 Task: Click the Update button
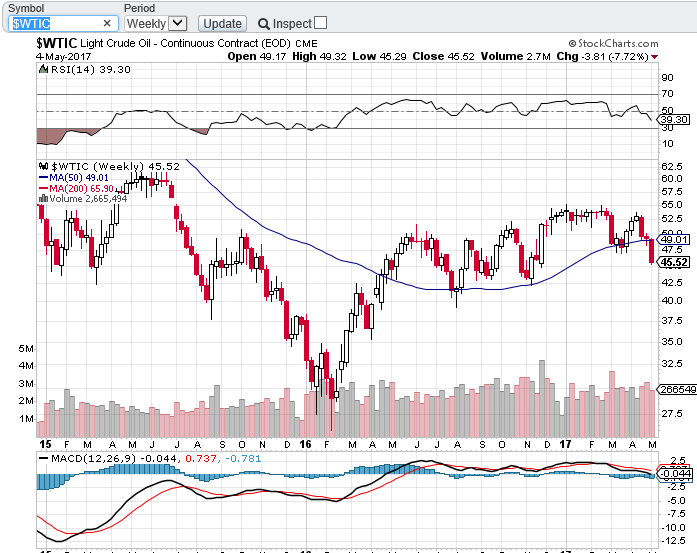tap(222, 24)
